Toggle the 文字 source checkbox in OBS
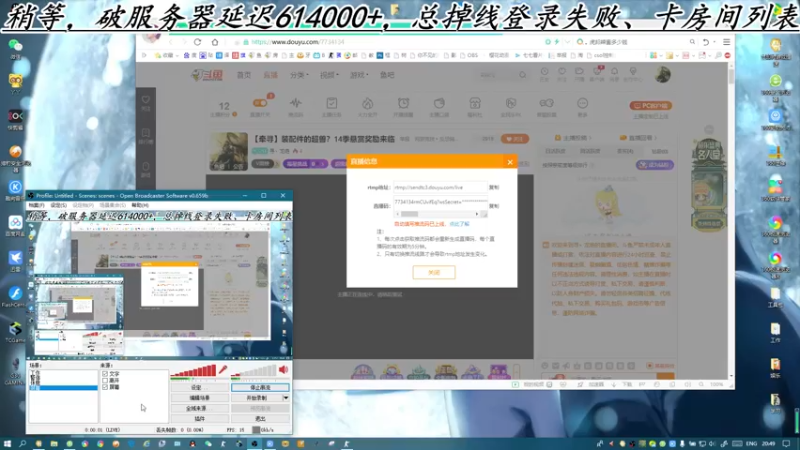Screen dimensions: 800x450 (105, 374)
